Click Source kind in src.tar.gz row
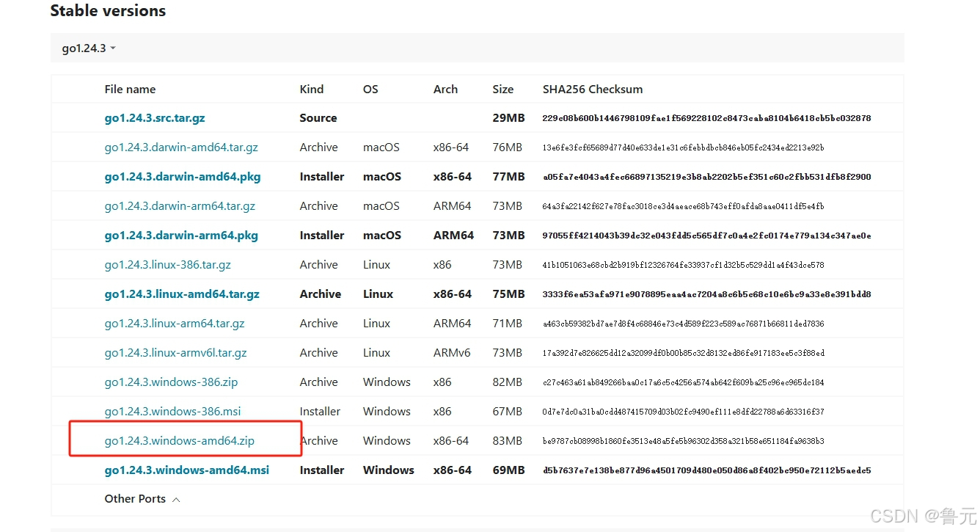 click(318, 118)
